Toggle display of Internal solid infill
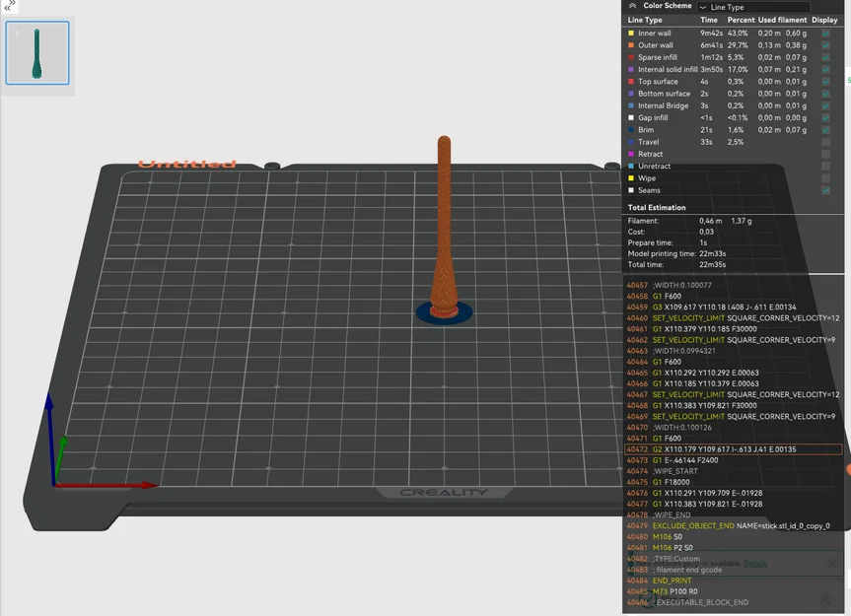Viewport: 851px width, 616px height. tap(825, 69)
